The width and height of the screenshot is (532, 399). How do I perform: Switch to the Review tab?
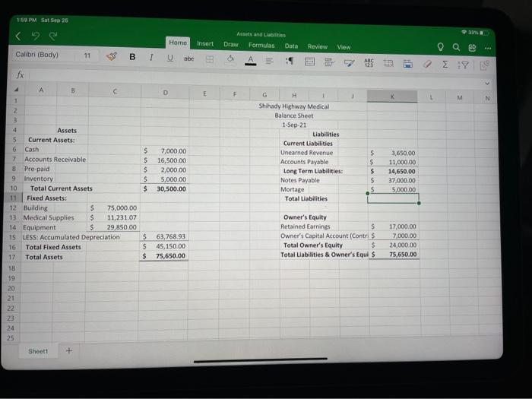[317, 46]
